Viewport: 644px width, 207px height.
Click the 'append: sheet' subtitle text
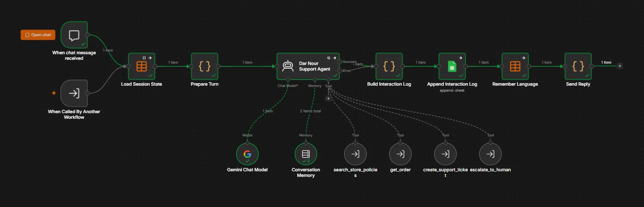click(452, 91)
